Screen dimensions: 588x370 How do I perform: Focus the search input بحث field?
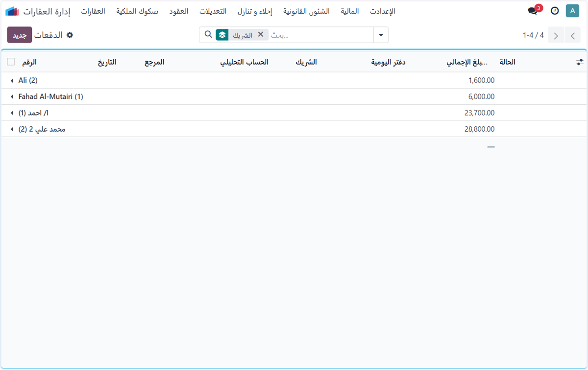click(x=321, y=35)
